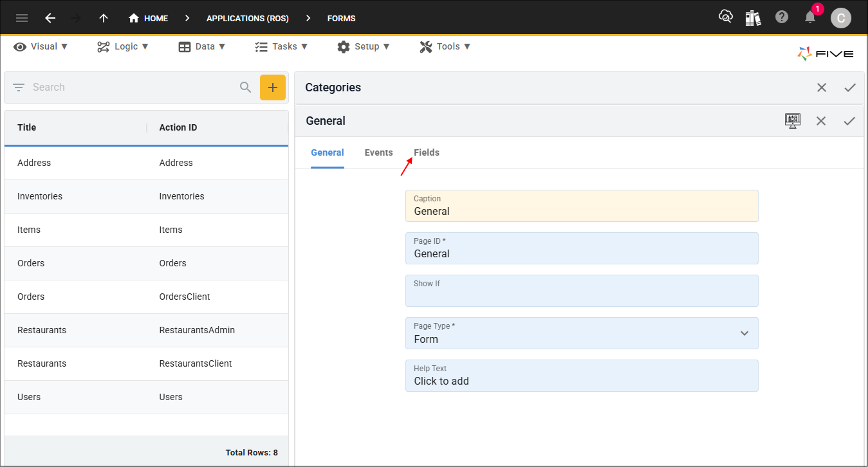Switch to the Events tab

click(x=379, y=152)
